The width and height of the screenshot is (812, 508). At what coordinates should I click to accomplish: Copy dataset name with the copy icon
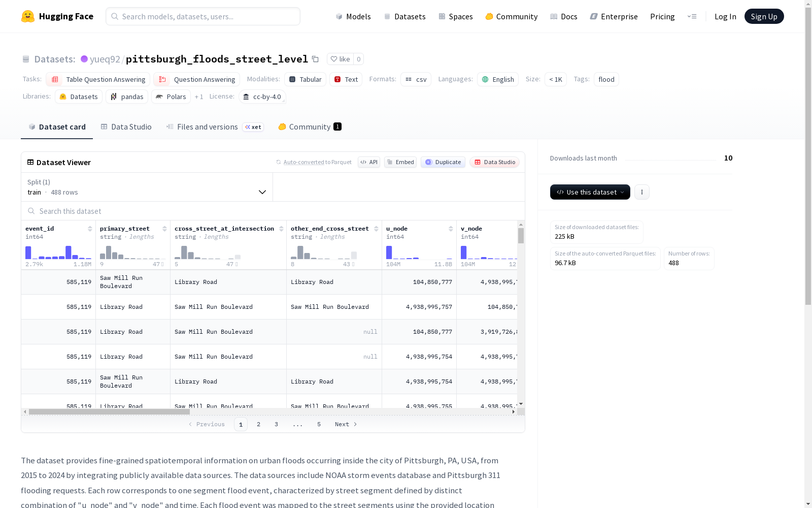pos(315,59)
